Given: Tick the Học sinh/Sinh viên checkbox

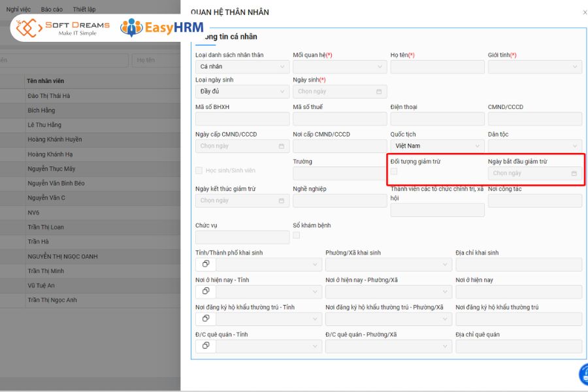Looking at the screenshot, I should coord(199,171).
